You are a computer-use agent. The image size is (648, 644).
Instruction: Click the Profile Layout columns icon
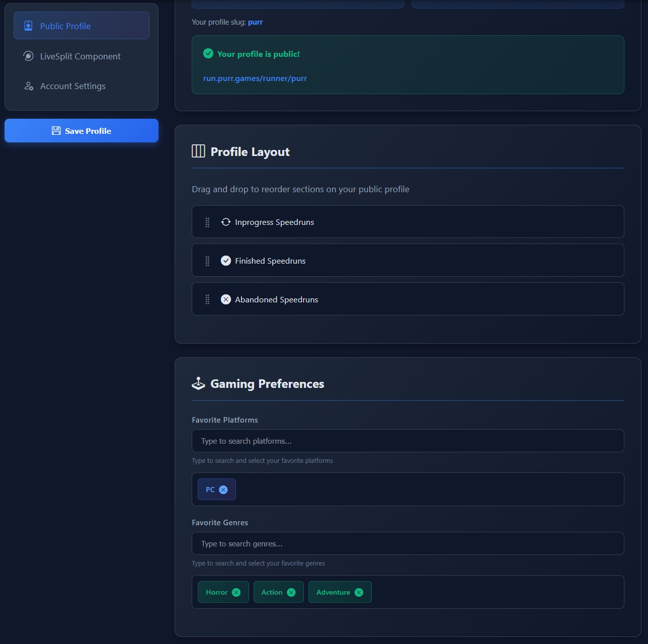tap(198, 151)
